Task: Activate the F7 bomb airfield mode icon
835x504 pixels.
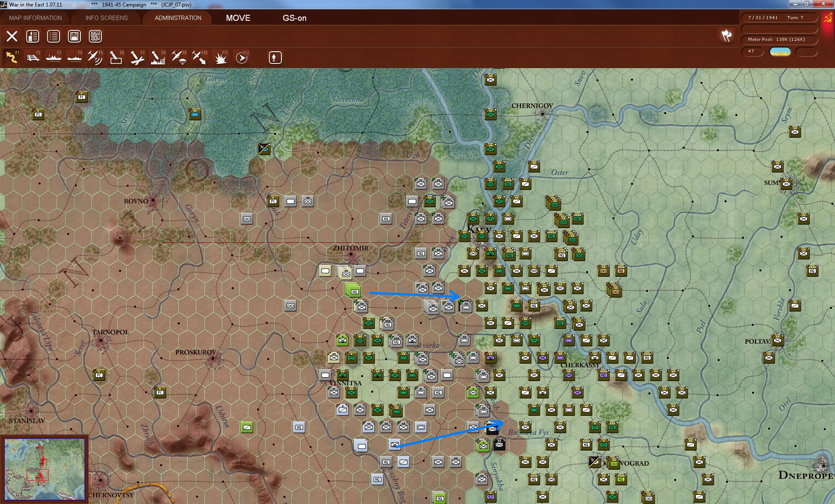Action: click(137, 57)
